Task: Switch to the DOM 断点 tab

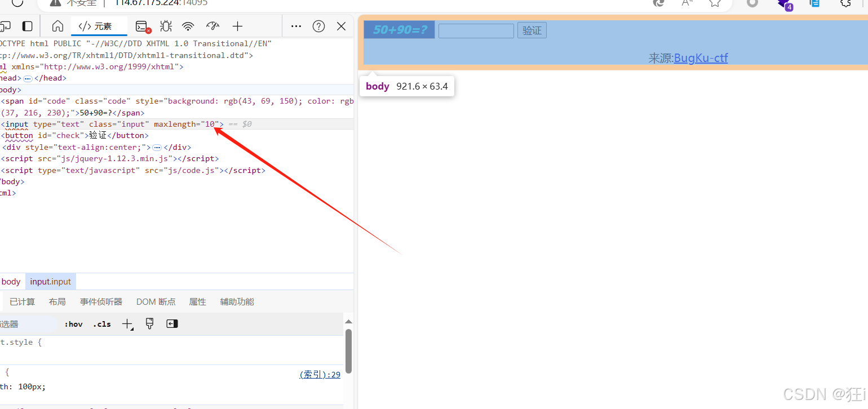Action: (156, 301)
